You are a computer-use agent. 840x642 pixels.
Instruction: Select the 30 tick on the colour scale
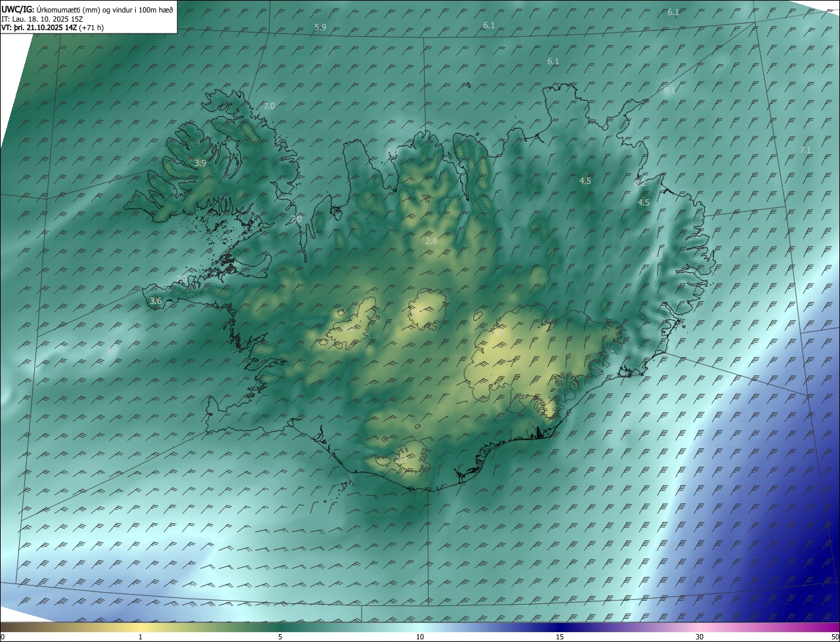(700, 637)
